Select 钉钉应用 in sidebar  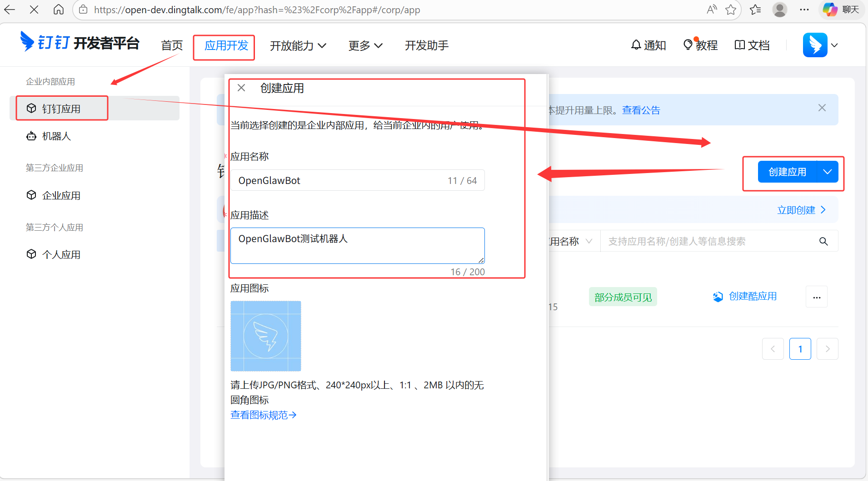click(95, 109)
